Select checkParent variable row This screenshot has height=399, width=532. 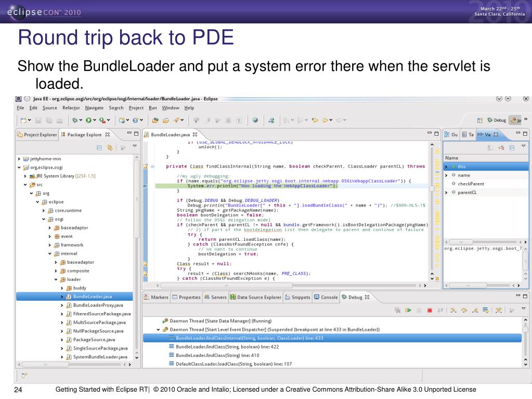click(486, 184)
